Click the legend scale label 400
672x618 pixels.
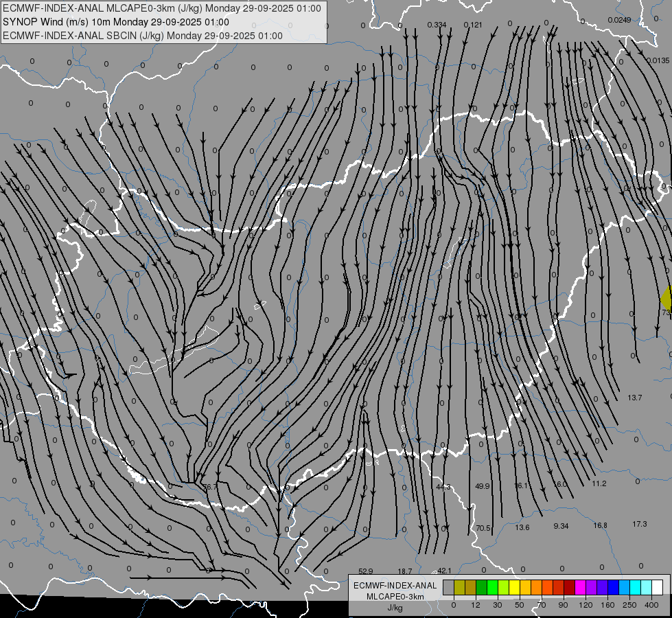651,605
